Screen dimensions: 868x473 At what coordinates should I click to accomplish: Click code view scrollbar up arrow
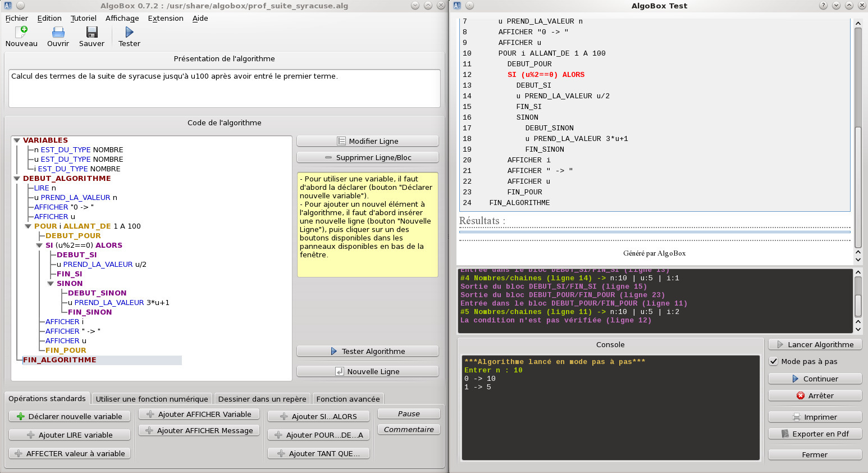click(x=858, y=24)
